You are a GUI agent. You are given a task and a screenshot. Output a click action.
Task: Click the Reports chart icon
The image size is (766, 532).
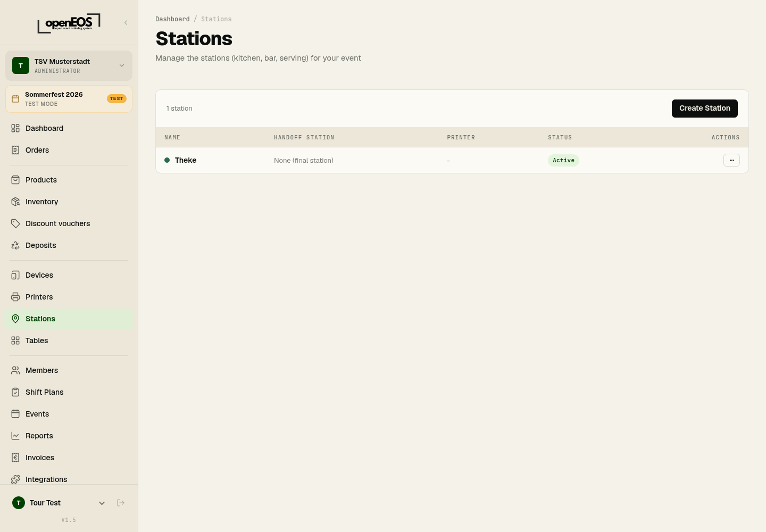pos(15,436)
